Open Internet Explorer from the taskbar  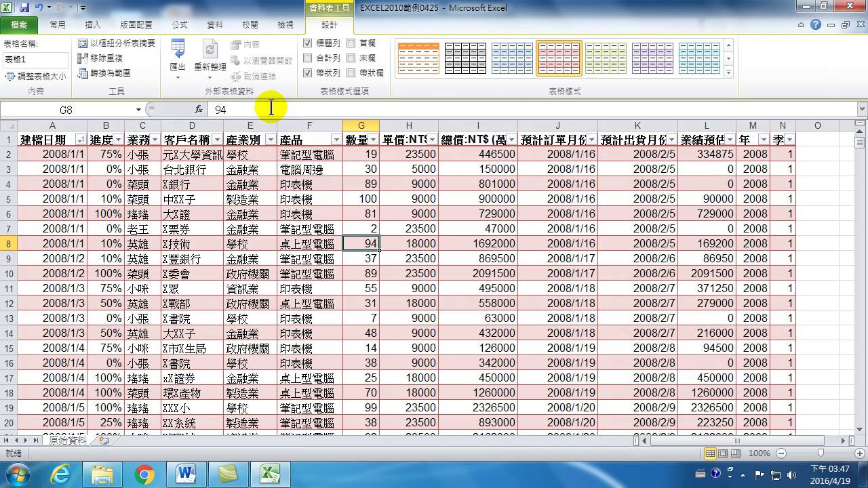tap(61, 474)
